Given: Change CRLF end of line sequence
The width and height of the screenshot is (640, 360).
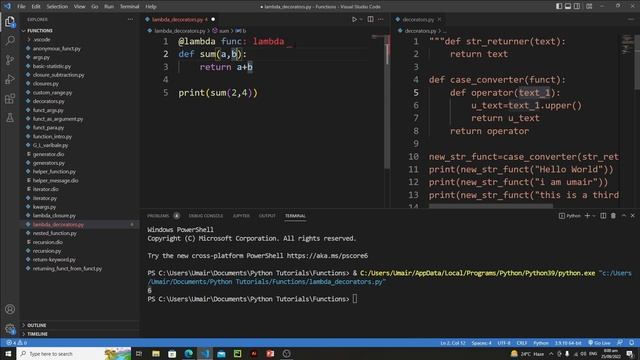Looking at the screenshot, I should 522,343.
